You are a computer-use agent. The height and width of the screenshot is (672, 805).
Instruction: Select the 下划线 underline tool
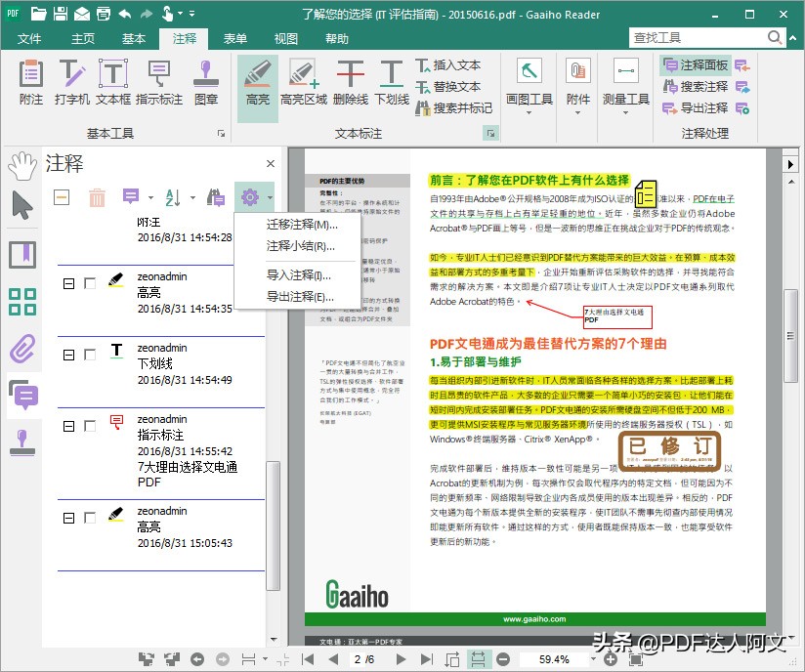392,82
